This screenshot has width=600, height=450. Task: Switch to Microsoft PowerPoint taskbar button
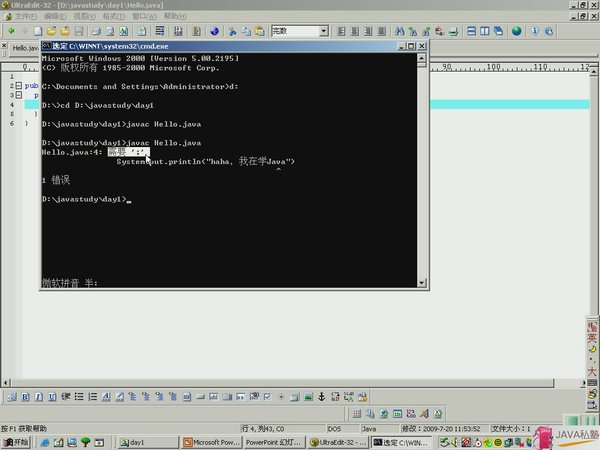(x=212, y=442)
